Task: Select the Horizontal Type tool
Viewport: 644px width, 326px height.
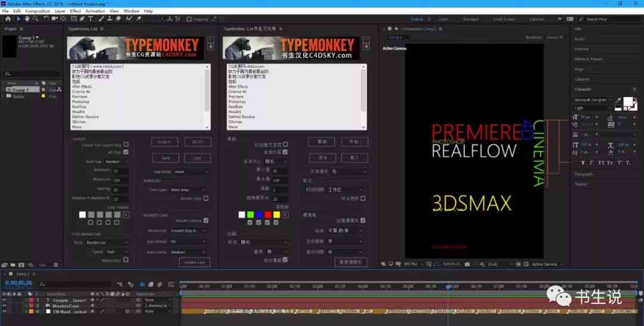Action: (x=91, y=19)
